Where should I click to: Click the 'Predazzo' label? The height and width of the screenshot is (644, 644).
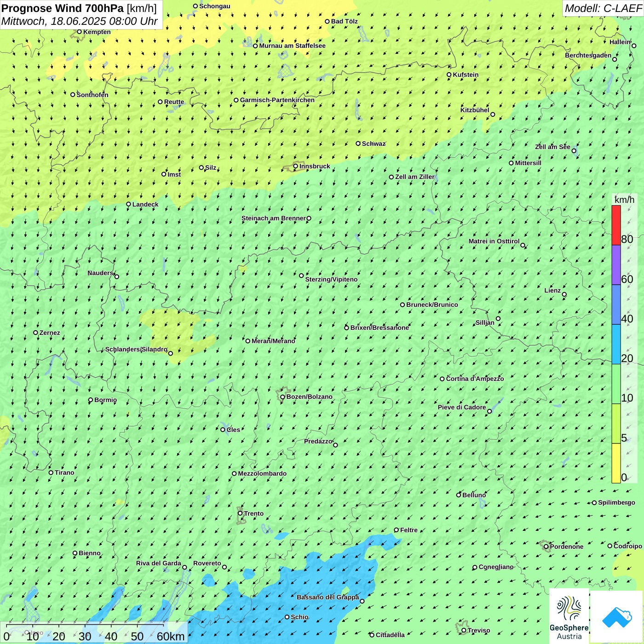[318, 441]
